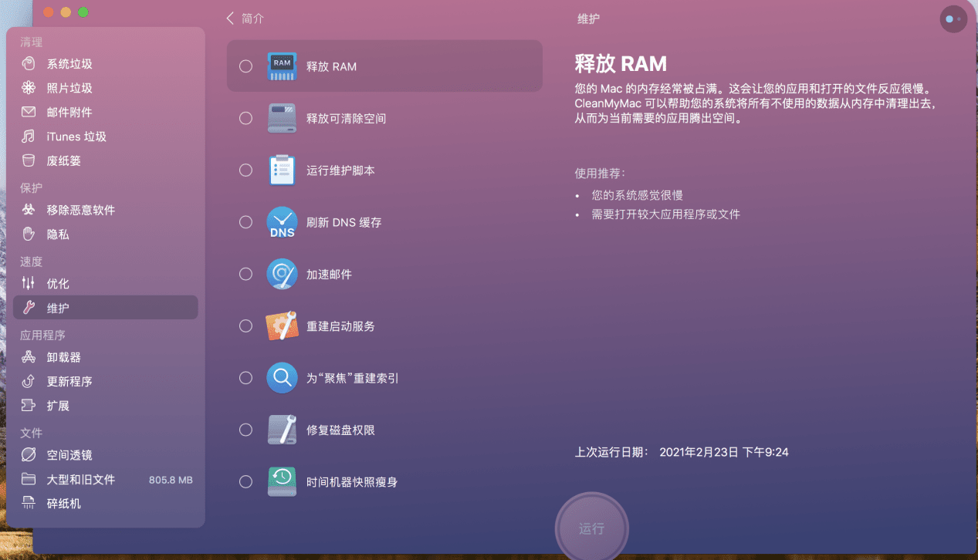Select the 刷新 DNS 缓存 radio button
The height and width of the screenshot is (560, 978).
coord(245,222)
